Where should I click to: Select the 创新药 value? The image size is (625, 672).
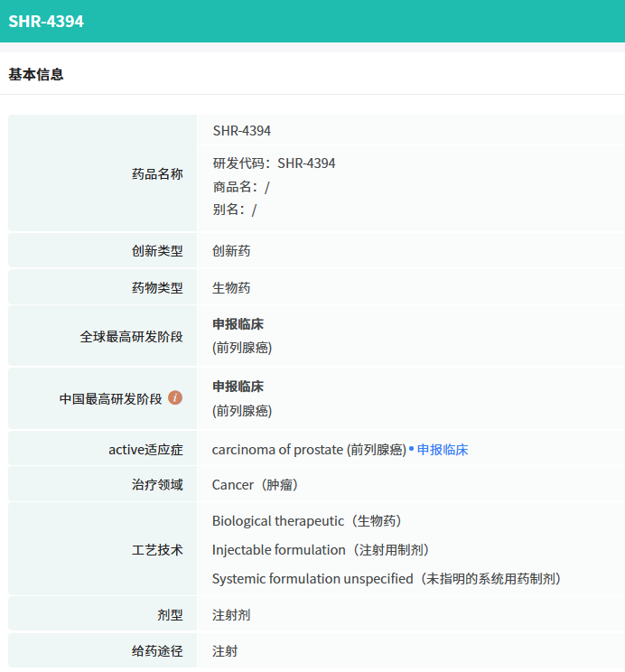231,251
